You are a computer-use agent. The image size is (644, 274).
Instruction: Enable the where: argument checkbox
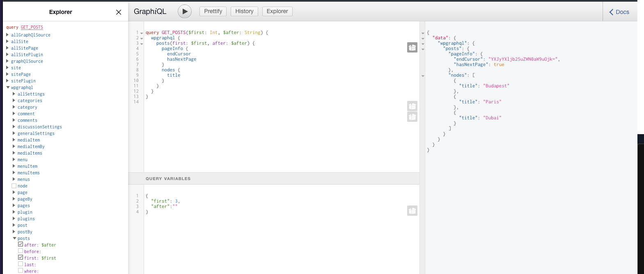[x=21, y=271]
